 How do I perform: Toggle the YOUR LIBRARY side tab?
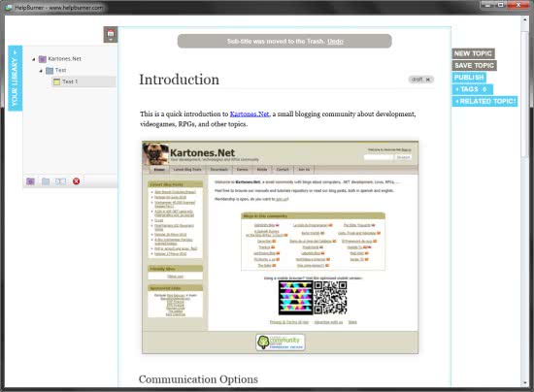pos(15,78)
